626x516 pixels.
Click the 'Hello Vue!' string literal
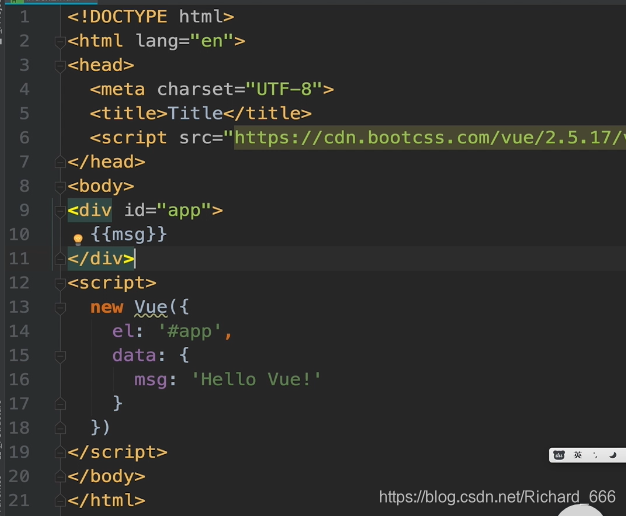(x=256, y=380)
